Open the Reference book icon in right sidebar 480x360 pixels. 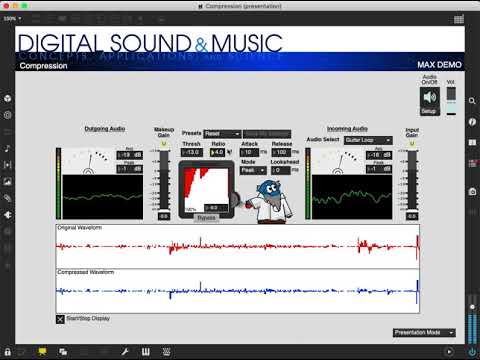[x=472, y=143]
